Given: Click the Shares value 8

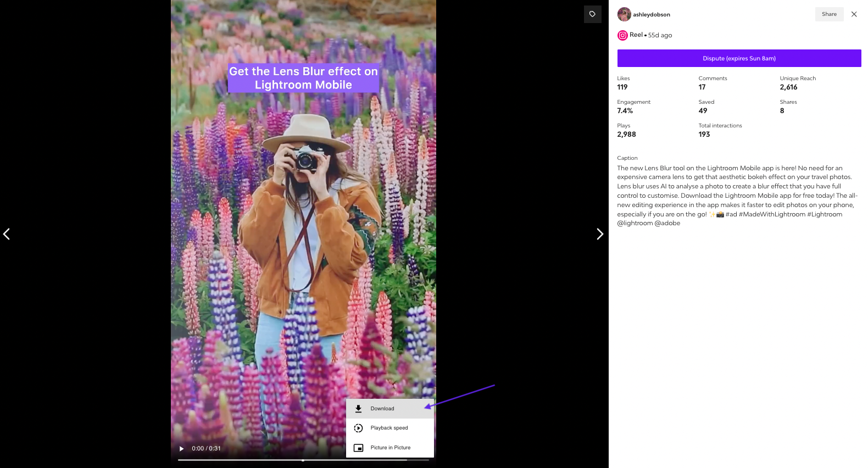Looking at the screenshot, I should coord(782,111).
